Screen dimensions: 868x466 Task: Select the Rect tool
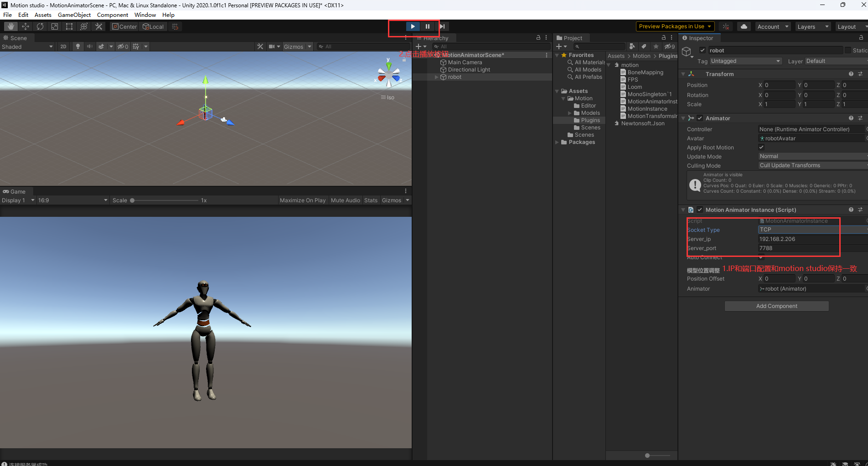[69, 26]
